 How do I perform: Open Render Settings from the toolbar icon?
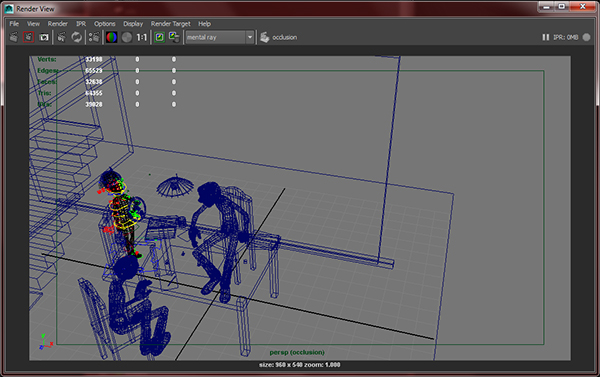point(94,37)
